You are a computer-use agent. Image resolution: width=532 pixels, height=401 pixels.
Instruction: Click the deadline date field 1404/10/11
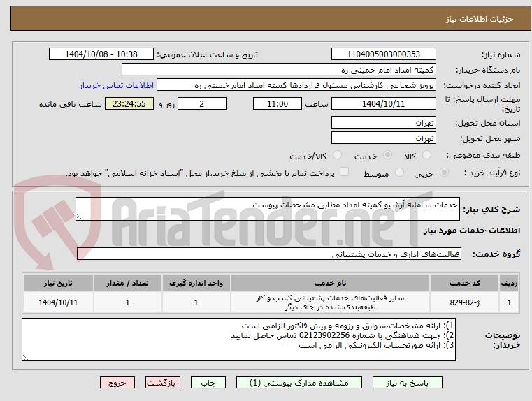383,103
